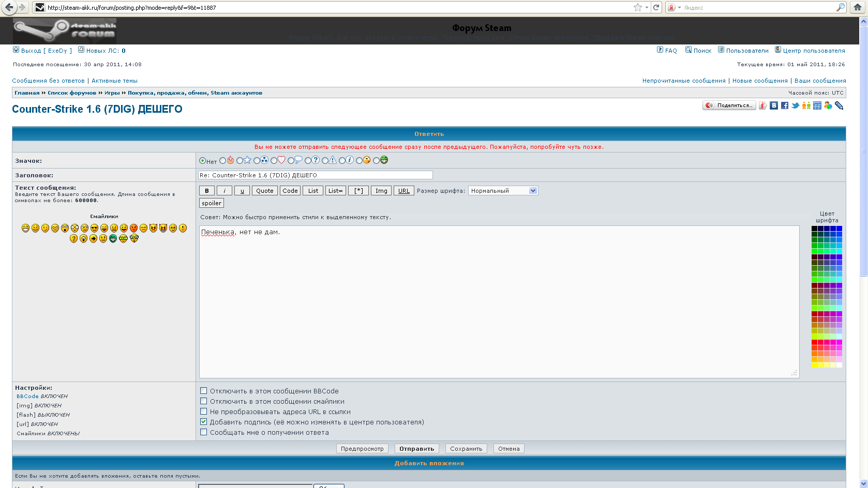Insert the sunglasses smiley

[x=94, y=228]
